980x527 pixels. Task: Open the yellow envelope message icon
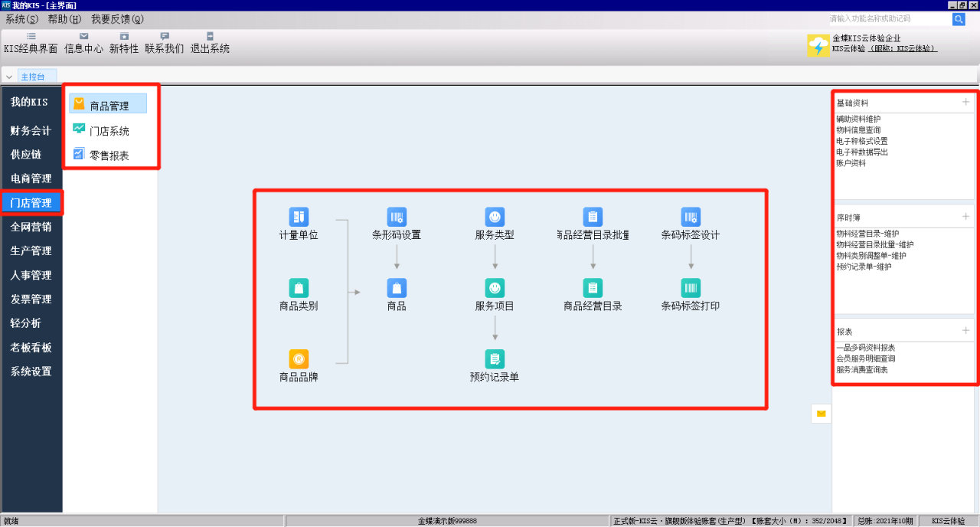[821, 414]
